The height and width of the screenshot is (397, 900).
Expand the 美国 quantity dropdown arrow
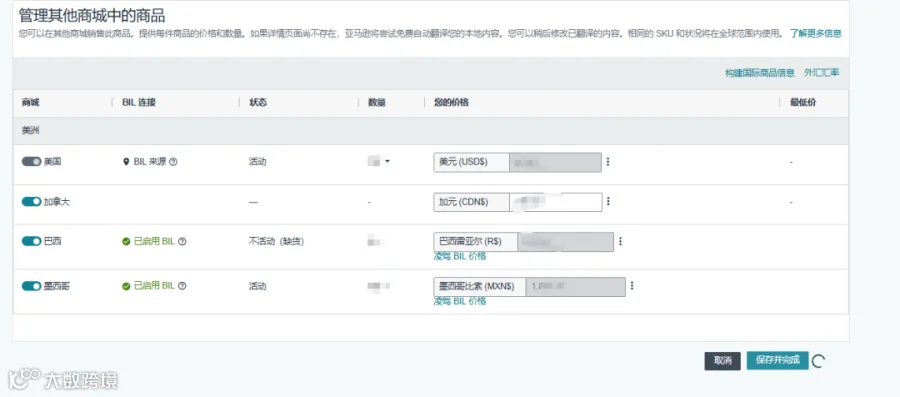387,162
